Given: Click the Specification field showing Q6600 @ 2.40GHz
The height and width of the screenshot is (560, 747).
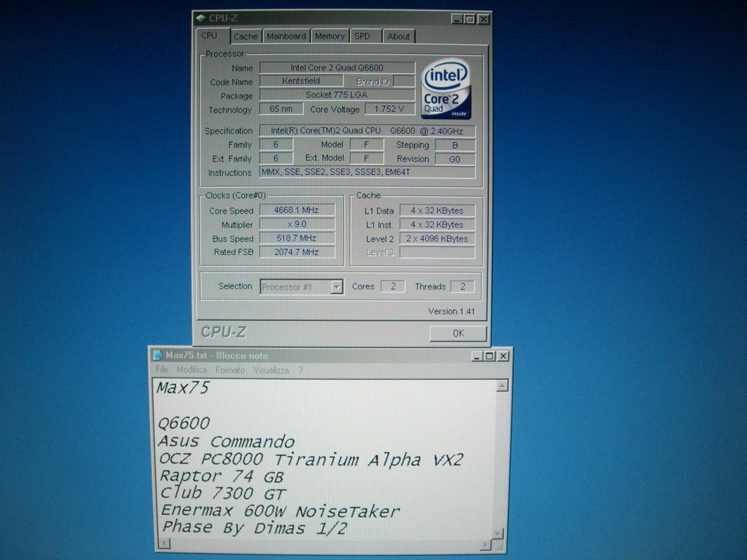Looking at the screenshot, I should click(367, 131).
